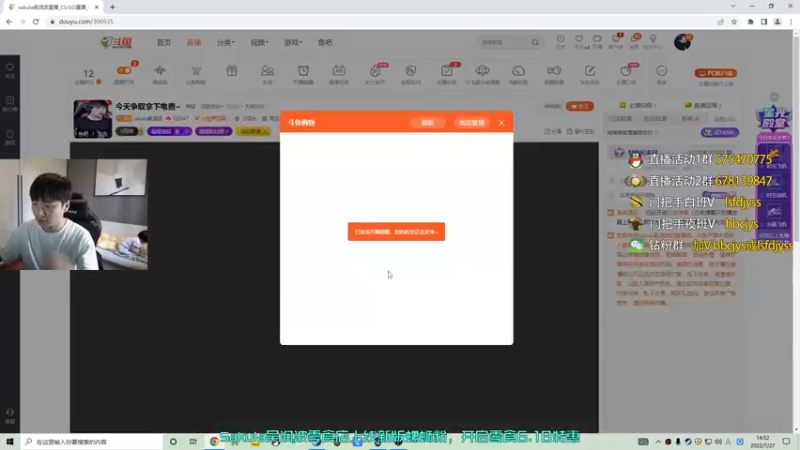Image resolution: width=800 pixels, height=450 pixels.
Task: Click the 刷新 refresh button in shopping dialog
Action: [x=427, y=123]
